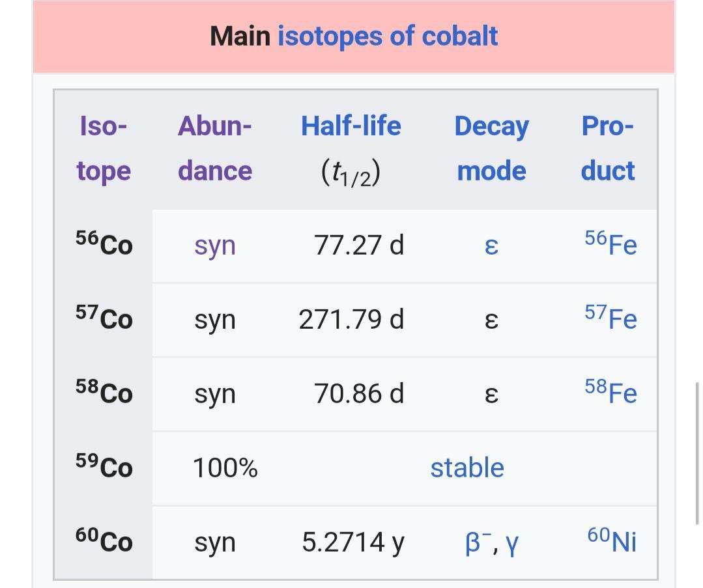
Task: Click the 60Co isotope row label
Action: pos(104,542)
